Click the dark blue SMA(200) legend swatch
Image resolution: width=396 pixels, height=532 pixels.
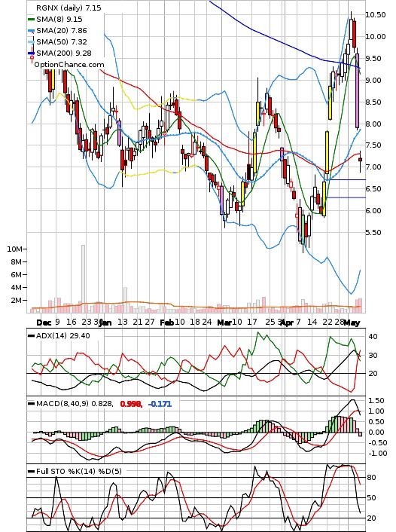point(31,53)
